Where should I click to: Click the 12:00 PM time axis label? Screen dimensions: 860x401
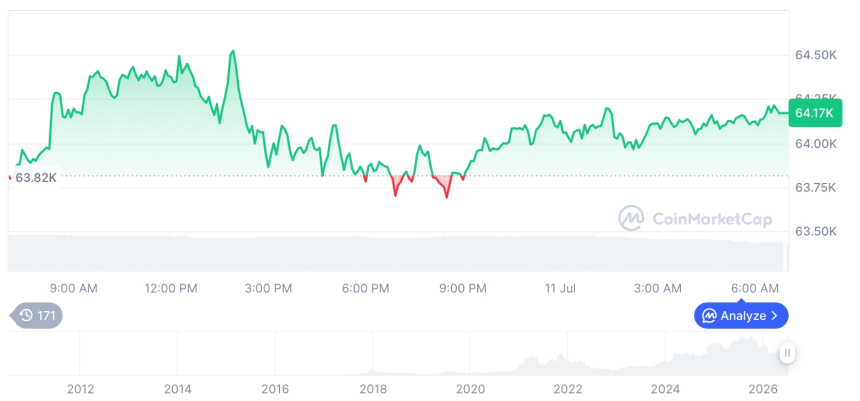coord(171,289)
